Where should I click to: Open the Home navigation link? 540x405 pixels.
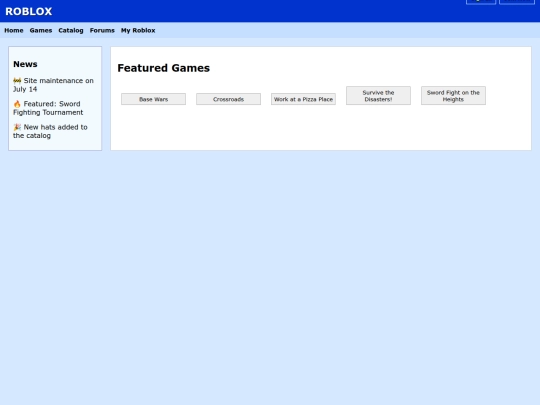click(x=14, y=30)
